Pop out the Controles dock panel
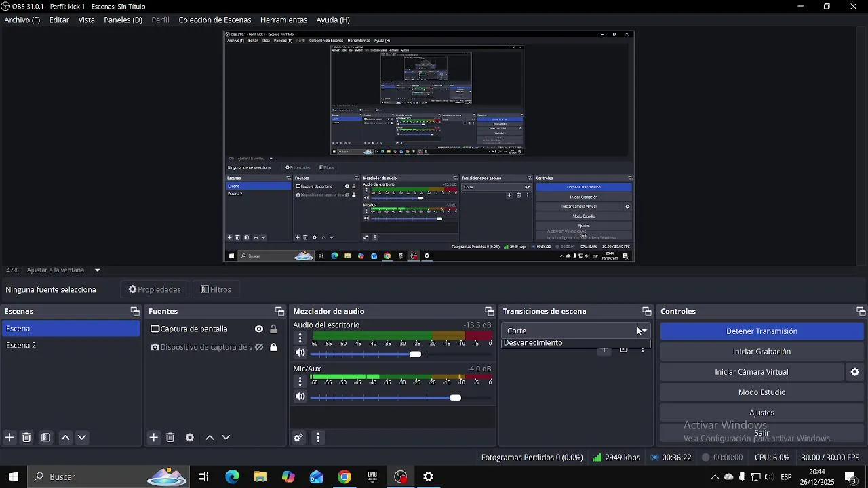 click(861, 312)
